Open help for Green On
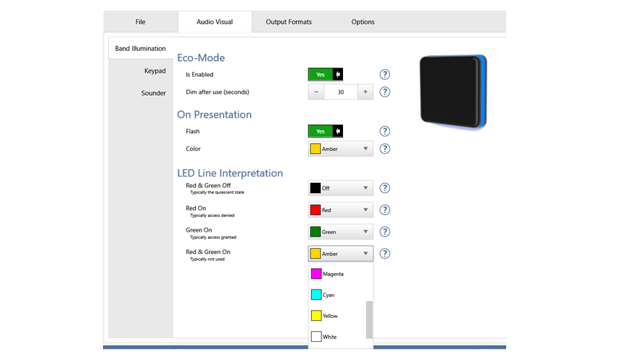 coord(384,232)
